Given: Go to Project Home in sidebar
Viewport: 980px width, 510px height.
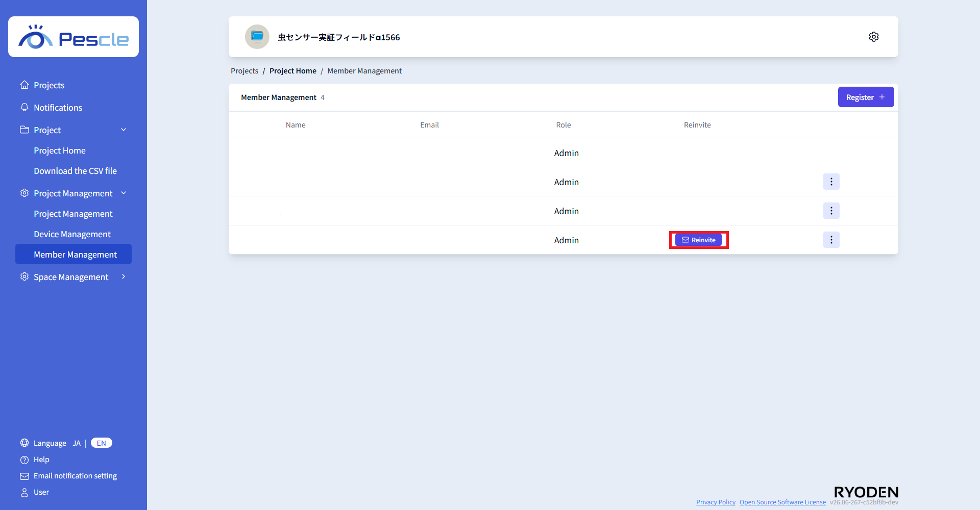Looking at the screenshot, I should (60, 150).
